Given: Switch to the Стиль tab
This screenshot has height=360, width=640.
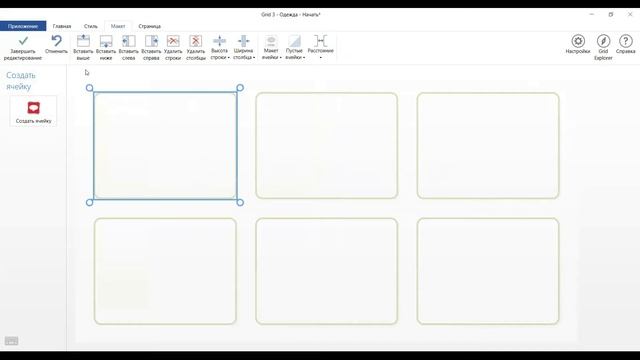Looking at the screenshot, I should point(91,26).
